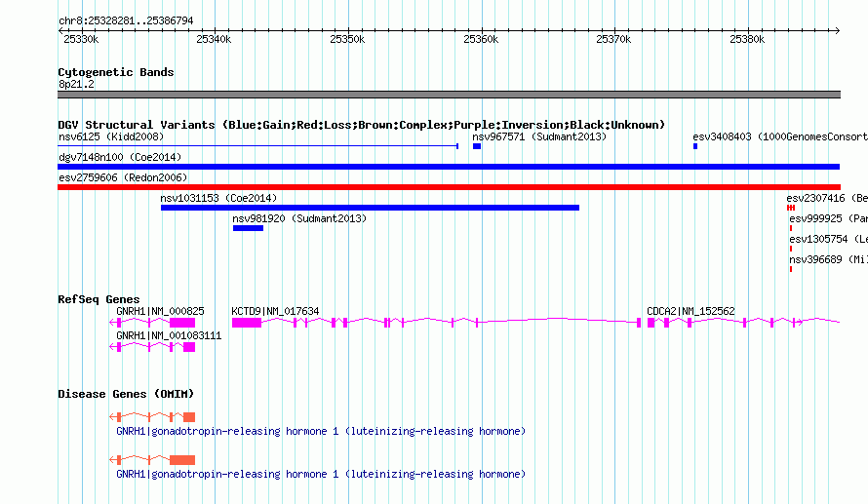This screenshot has width=868, height=504.
Task: Click the nsv396689 red tick mark
Action: [x=791, y=269]
